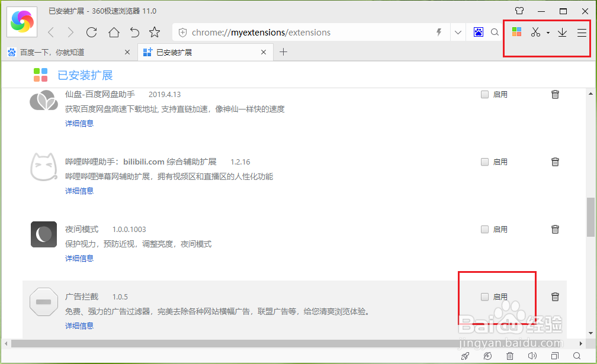Enable the 夜间模式 extension
Viewport: 597px width, 364px height.
484,229
